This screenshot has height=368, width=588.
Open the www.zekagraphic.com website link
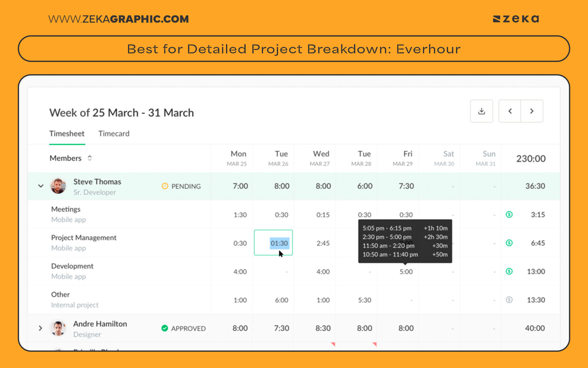pos(118,19)
